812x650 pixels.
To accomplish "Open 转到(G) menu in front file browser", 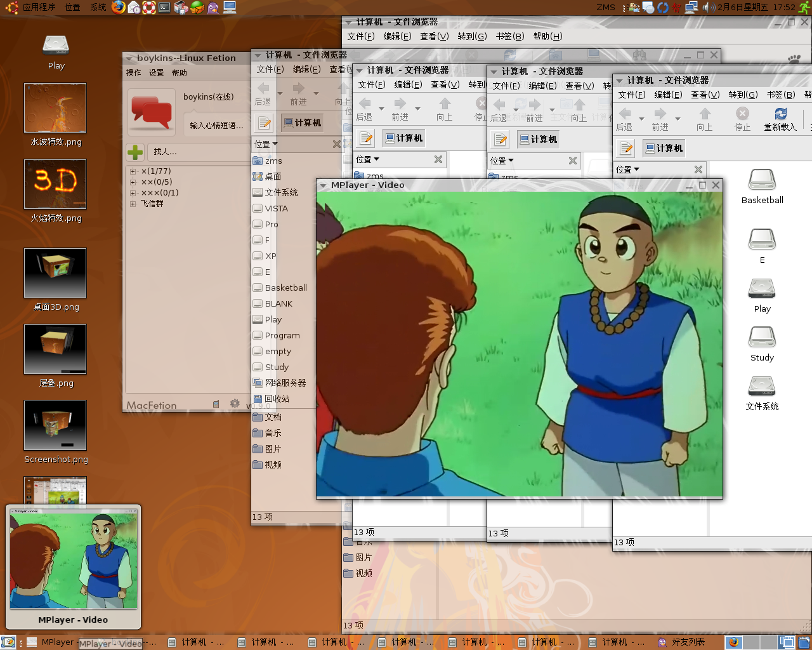I will pos(743,95).
